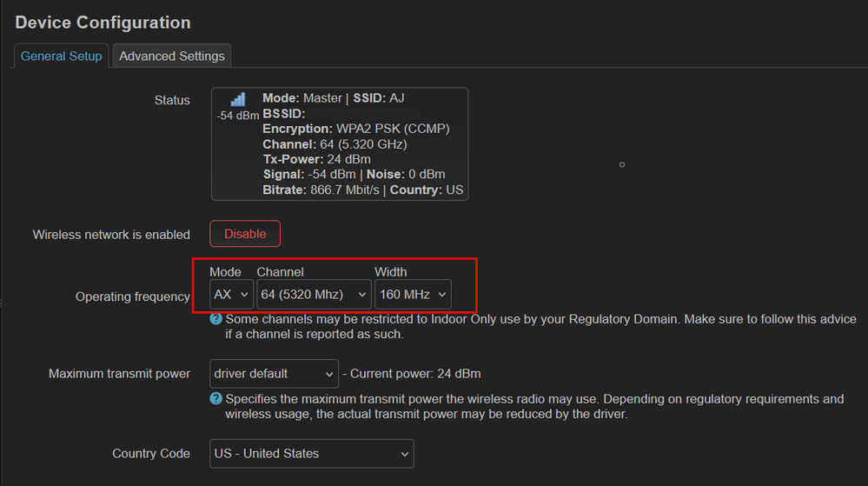Open the Width dropdown showing 160 MHz
Viewport: 868px width, 486px height.
click(x=413, y=295)
